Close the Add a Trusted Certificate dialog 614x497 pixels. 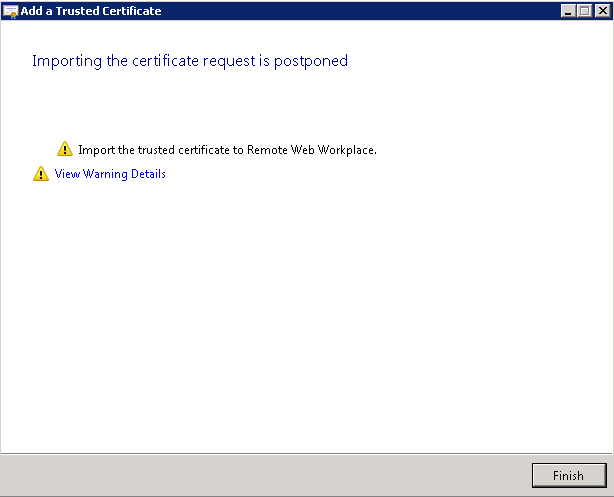601,10
